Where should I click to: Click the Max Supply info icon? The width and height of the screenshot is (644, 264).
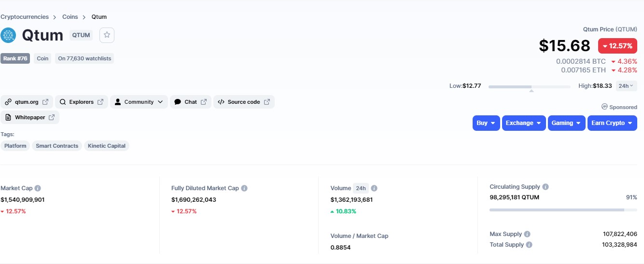[x=527, y=234]
